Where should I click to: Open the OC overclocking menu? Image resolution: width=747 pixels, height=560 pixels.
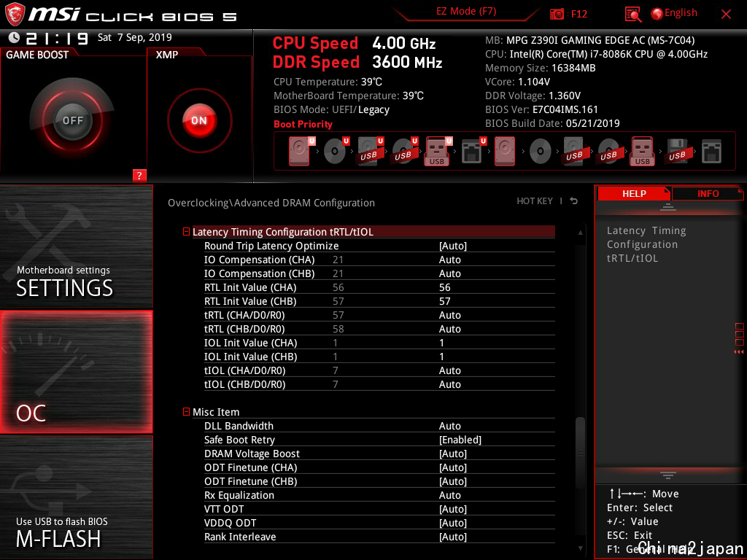(76, 372)
